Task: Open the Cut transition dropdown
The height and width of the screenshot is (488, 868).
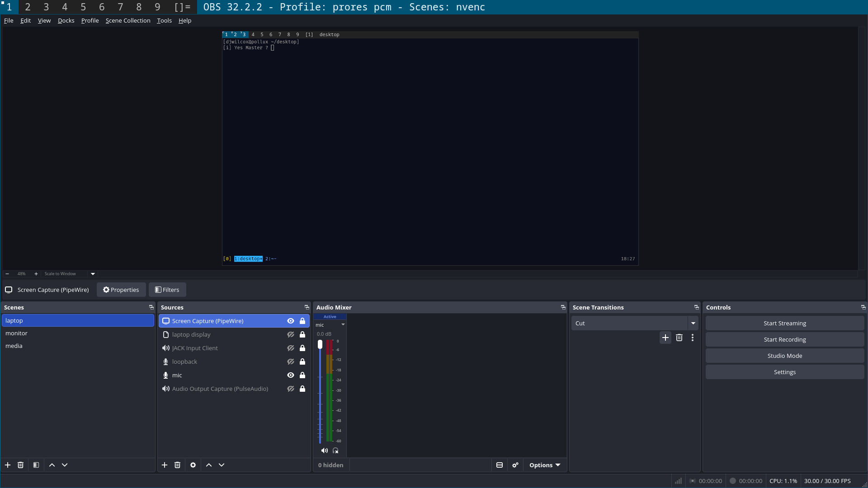Action: click(x=693, y=323)
